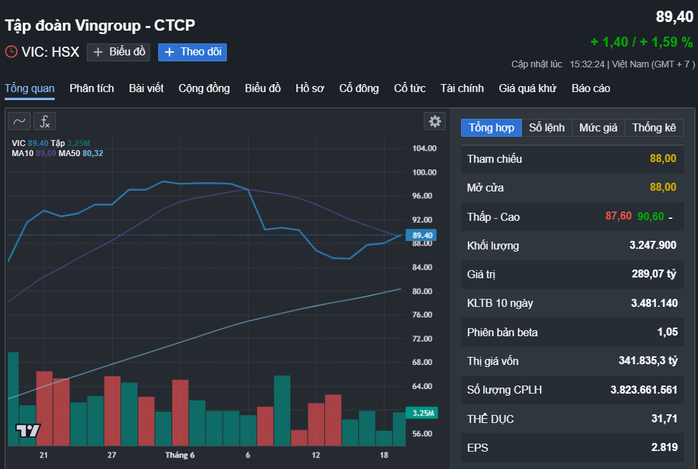
Task: Select the Tổng hợp panel tab
Action: click(x=491, y=128)
